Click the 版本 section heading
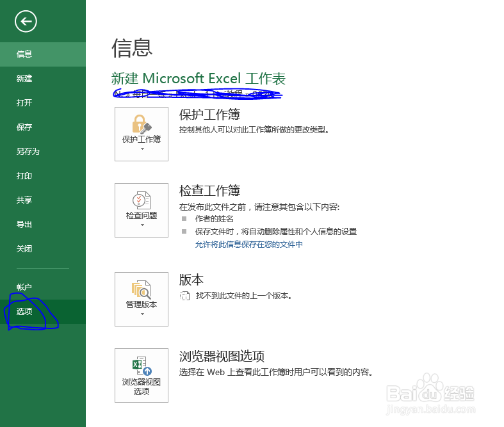The height and width of the screenshot is (427, 504). coord(191,280)
